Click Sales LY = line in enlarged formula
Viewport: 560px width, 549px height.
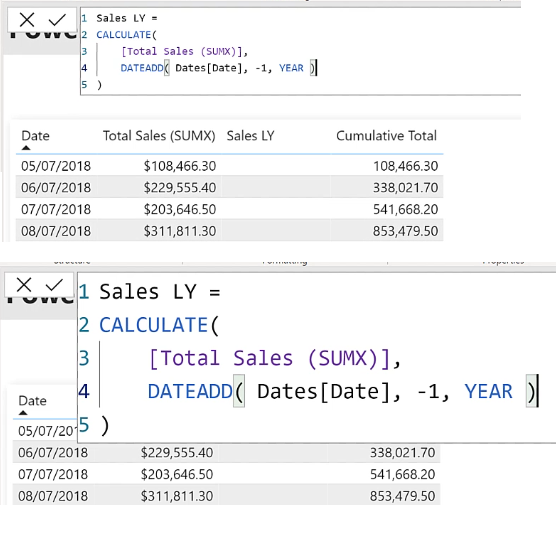click(160, 292)
